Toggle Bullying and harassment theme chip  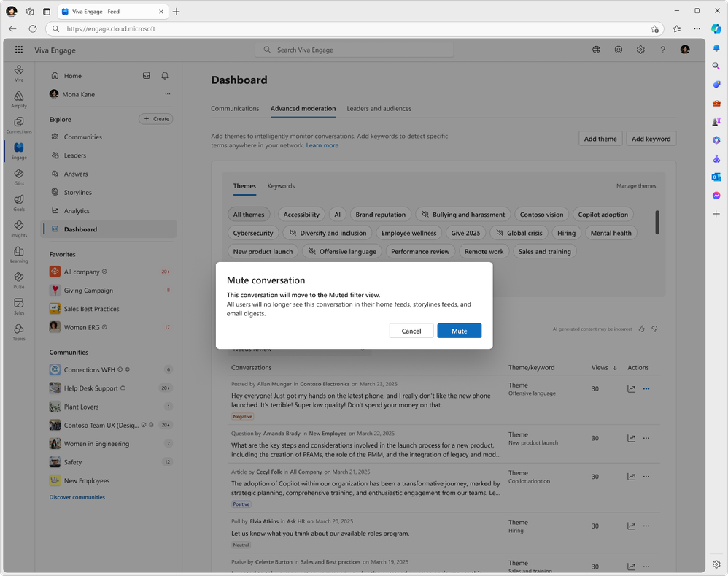tap(463, 215)
